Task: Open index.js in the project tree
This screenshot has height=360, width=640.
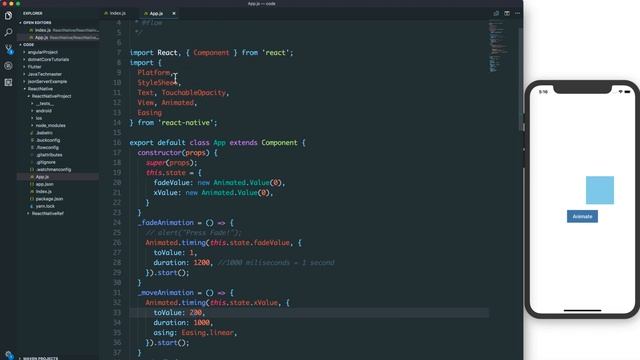Action: pyautogui.click(x=44, y=192)
